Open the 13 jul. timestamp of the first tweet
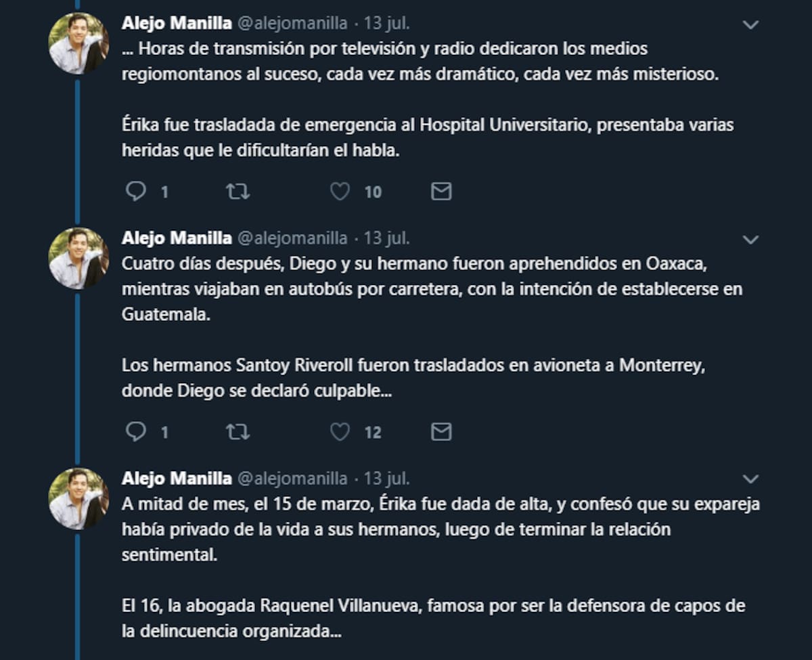Image resolution: width=812 pixels, height=660 pixels. pos(386,23)
